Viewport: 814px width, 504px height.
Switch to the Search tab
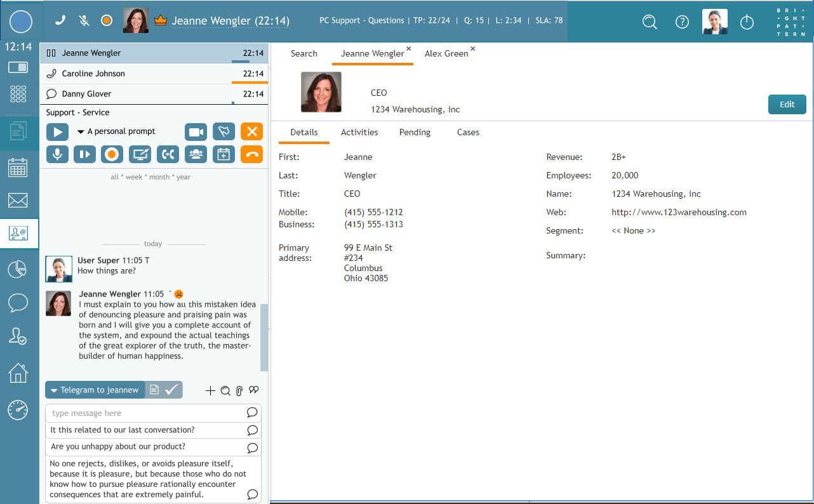click(x=304, y=53)
